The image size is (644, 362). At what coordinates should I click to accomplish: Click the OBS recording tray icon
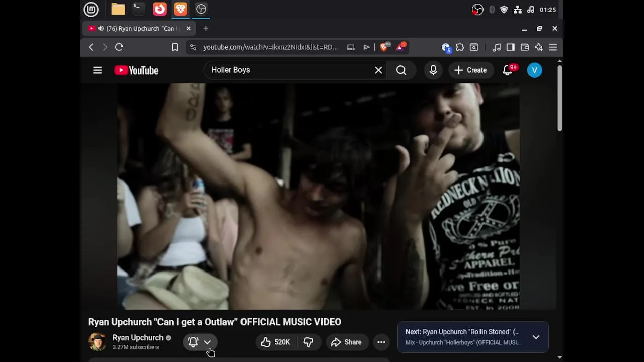click(x=477, y=10)
